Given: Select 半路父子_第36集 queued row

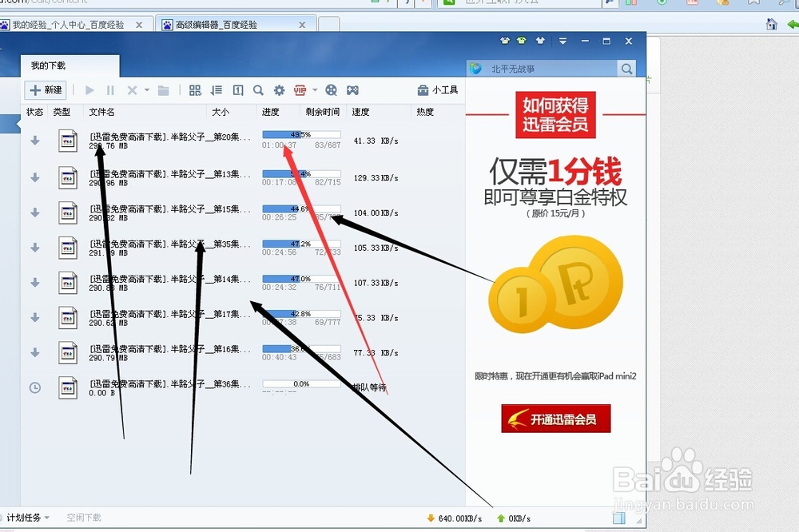Looking at the screenshot, I should [243, 387].
